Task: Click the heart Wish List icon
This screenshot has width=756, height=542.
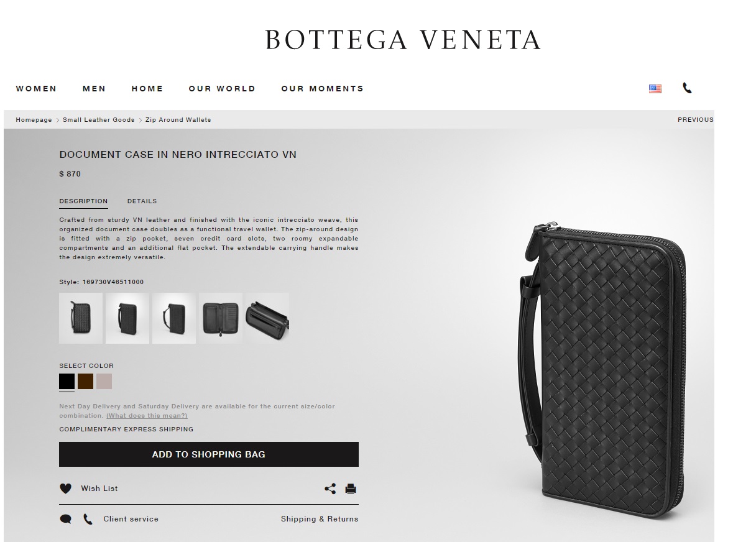Action: pyautogui.click(x=65, y=489)
